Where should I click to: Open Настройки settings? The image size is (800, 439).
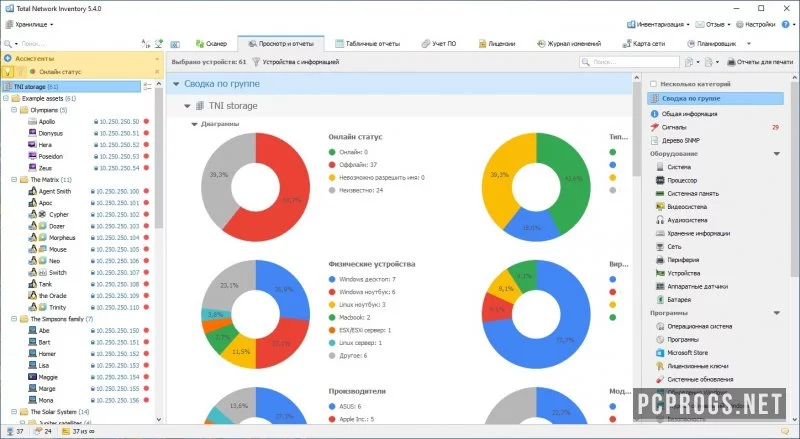pos(756,24)
